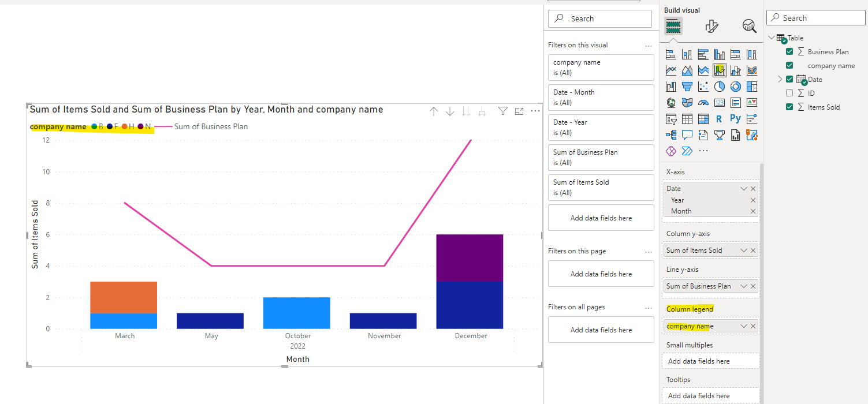Select the Line chart visual
The image size is (868, 404).
click(671, 70)
